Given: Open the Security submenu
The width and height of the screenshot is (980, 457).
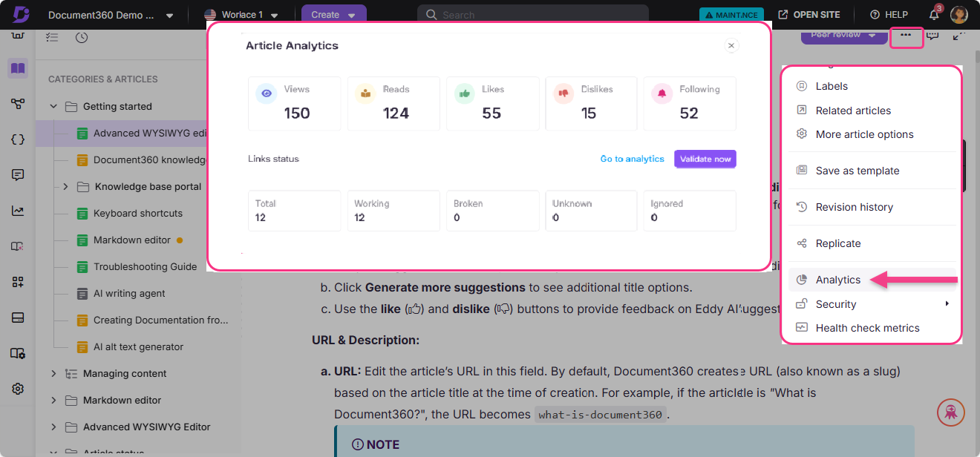Looking at the screenshot, I should click(x=836, y=304).
